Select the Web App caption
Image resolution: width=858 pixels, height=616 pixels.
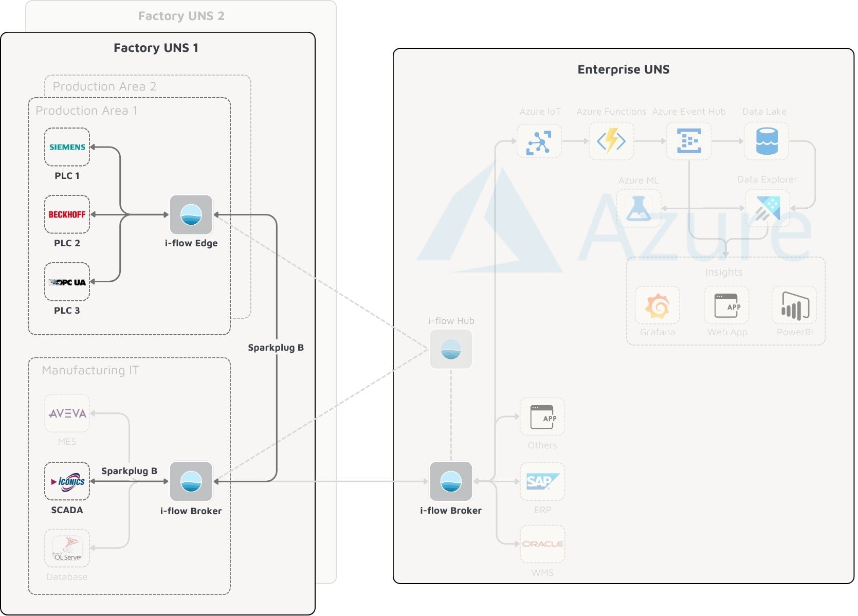pyautogui.click(x=727, y=332)
